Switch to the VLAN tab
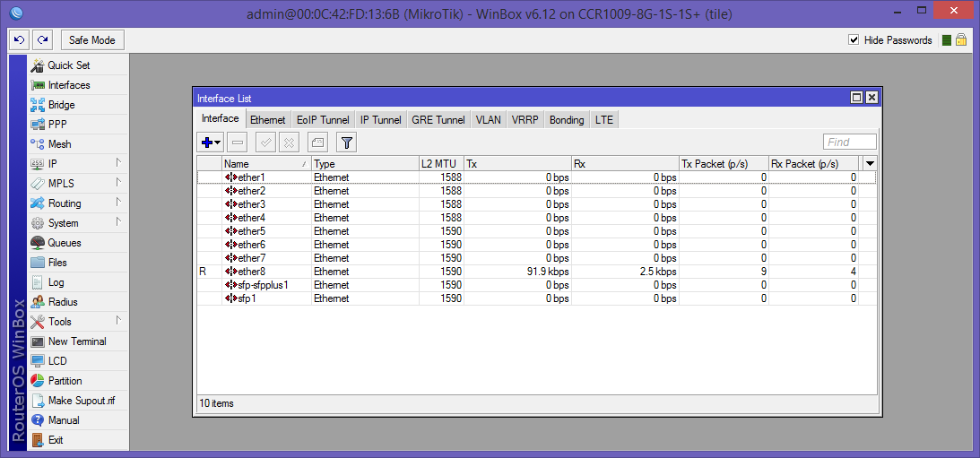 click(488, 120)
